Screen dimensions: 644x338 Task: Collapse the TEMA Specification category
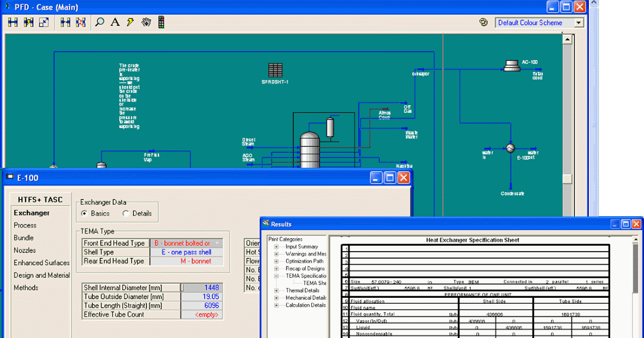pyautogui.click(x=276, y=275)
